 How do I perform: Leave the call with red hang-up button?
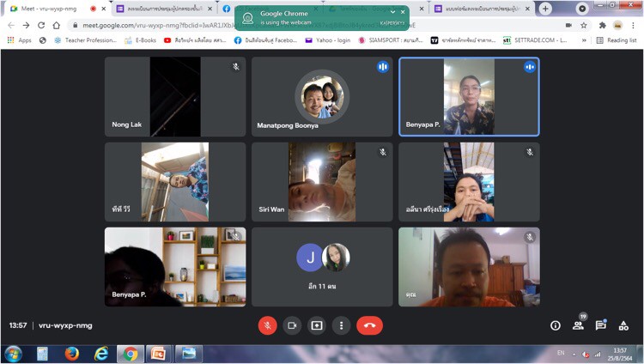(369, 325)
